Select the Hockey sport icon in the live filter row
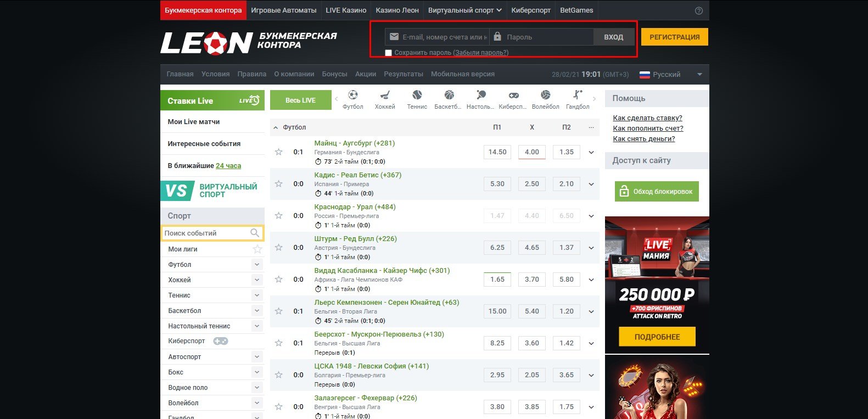Screen dimensions: 868x419 pyautogui.click(x=385, y=95)
